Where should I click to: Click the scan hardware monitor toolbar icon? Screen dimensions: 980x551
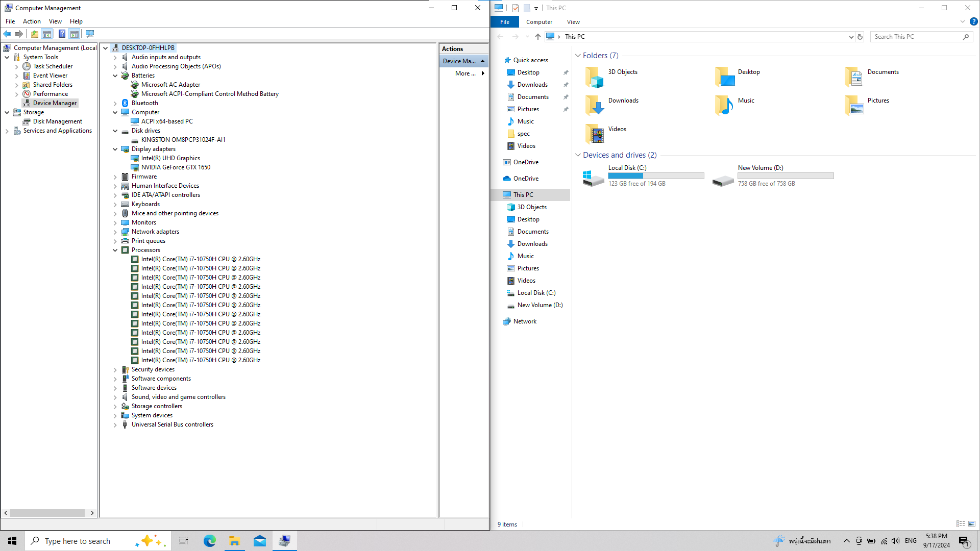pos(90,34)
